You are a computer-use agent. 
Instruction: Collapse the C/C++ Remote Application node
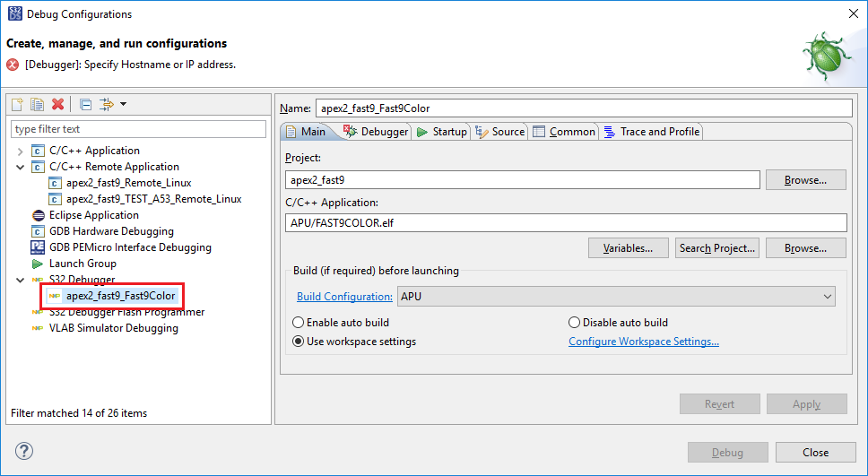click(x=20, y=167)
